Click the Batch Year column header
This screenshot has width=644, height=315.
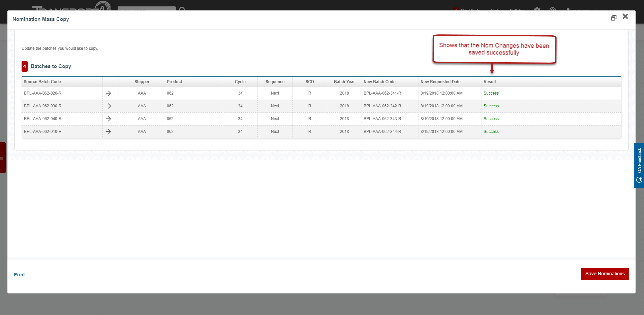click(x=344, y=82)
